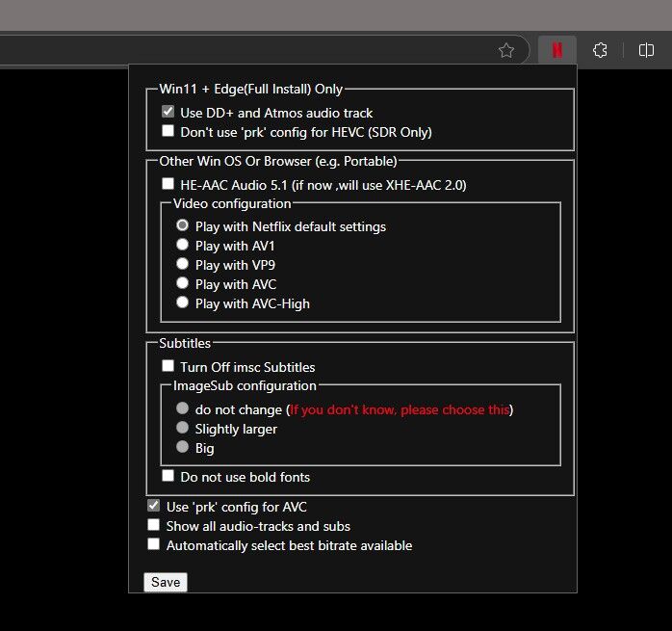
Task: Click the 'ImageSub configuration' group label
Action: click(x=245, y=385)
